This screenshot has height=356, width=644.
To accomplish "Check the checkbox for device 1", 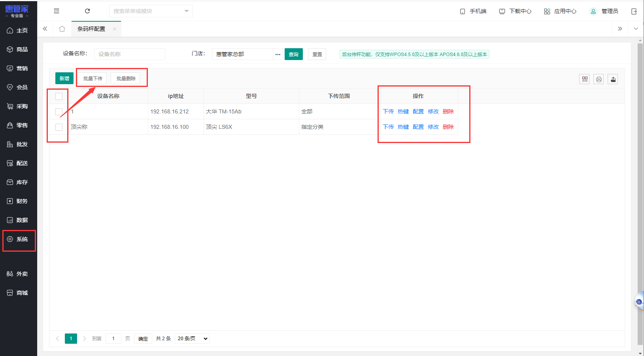I will 59,112.
